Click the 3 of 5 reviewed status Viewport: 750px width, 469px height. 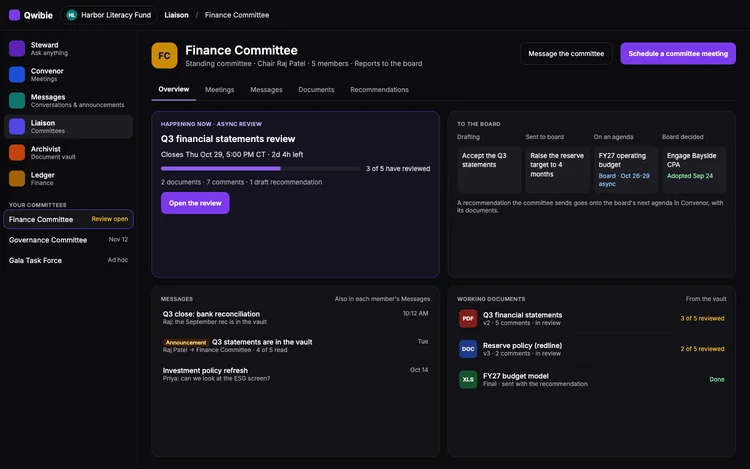tap(702, 318)
